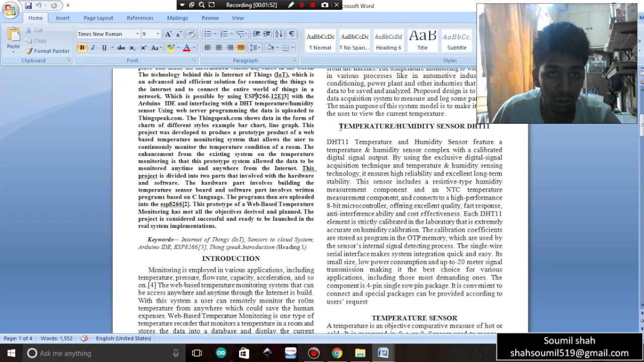
Task: Open the Change Case menu
Action: tap(155, 48)
